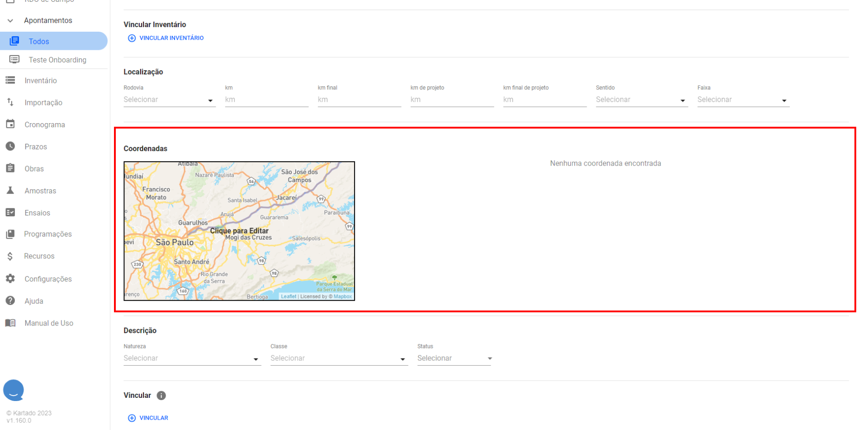This screenshot has height=430, width=868.
Task: Click the Inventário list icon in sidebar
Action: tap(10, 80)
